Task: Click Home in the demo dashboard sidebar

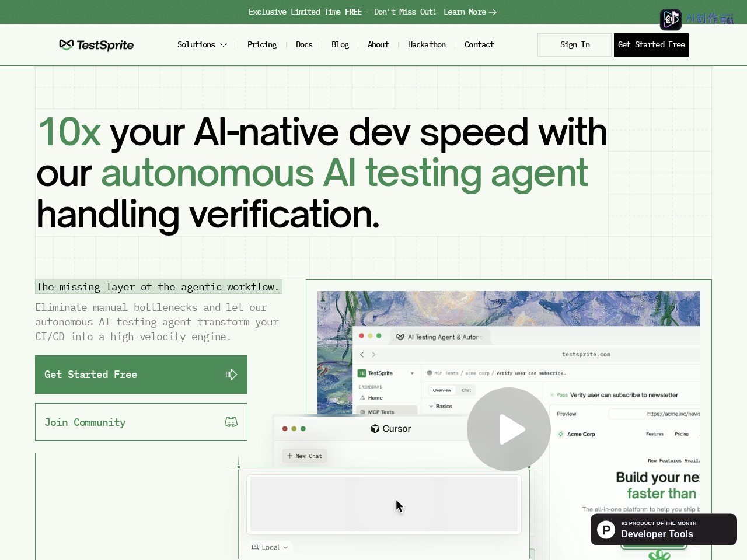Action: pyautogui.click(x=375, y=398)
